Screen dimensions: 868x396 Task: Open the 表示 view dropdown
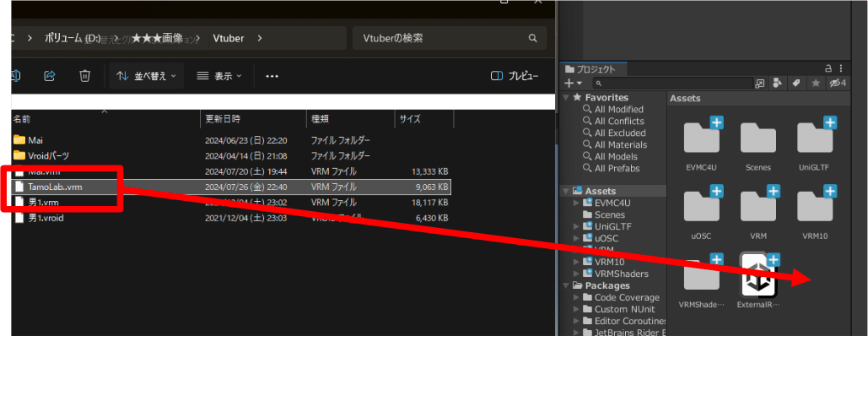click(219, 77)
